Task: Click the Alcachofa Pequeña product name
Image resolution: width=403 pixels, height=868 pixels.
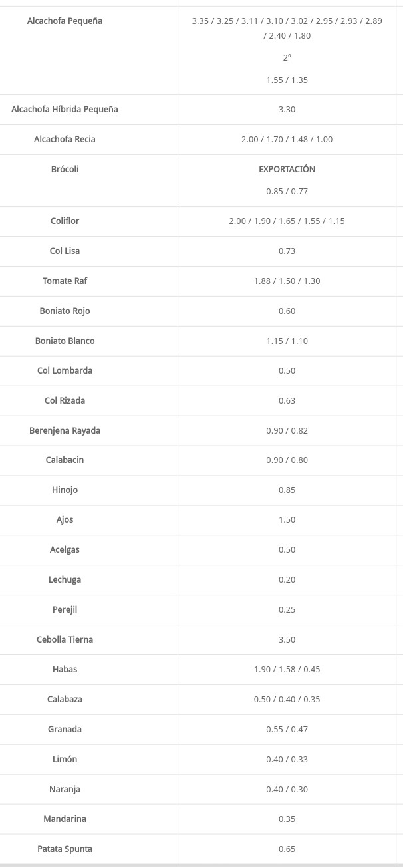Action: click(65, 21)
